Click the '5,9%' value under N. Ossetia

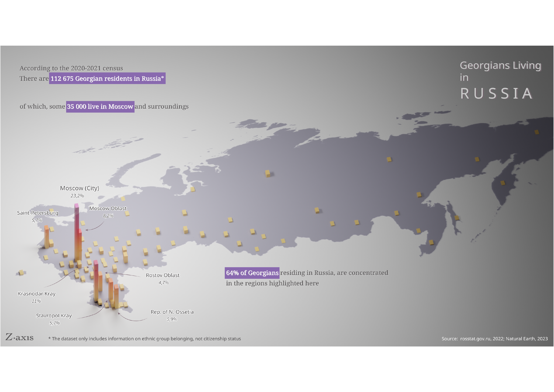click(172, 319)
